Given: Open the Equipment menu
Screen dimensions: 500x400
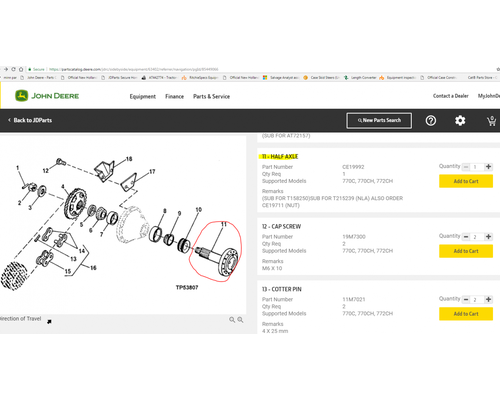Looking at the screenshot, I should 143,96.
